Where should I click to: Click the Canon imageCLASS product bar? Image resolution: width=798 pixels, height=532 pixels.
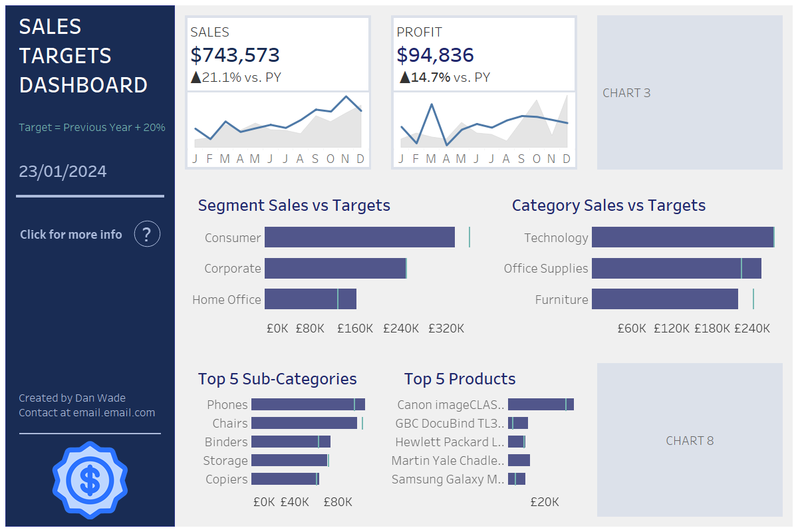click(540, 404)
